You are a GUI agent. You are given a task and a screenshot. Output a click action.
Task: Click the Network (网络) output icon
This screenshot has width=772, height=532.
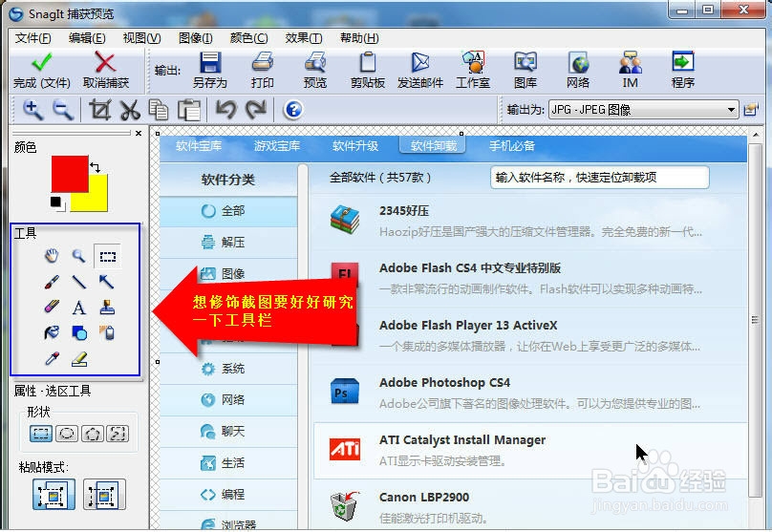pyautogui.click(x=578, y=62)
